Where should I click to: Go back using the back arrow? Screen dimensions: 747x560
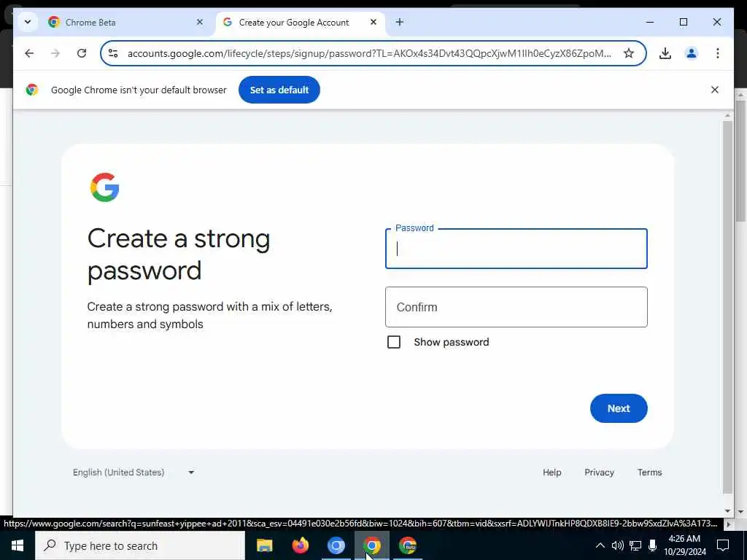click(29, 53)
